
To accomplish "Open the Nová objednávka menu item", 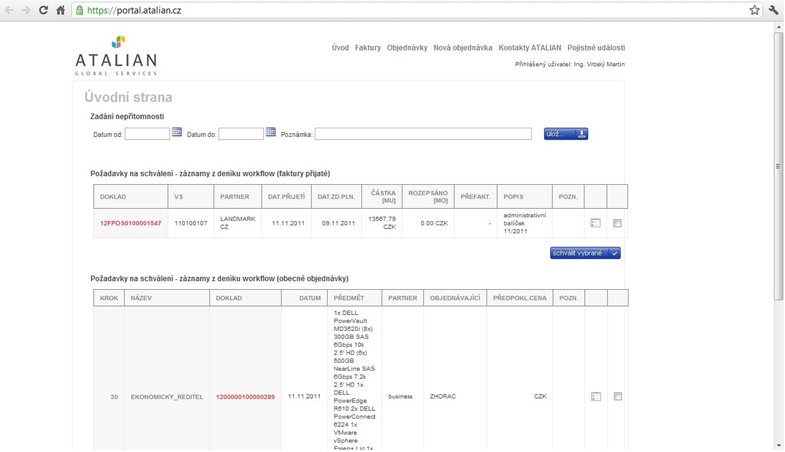I will pos(463,48).
